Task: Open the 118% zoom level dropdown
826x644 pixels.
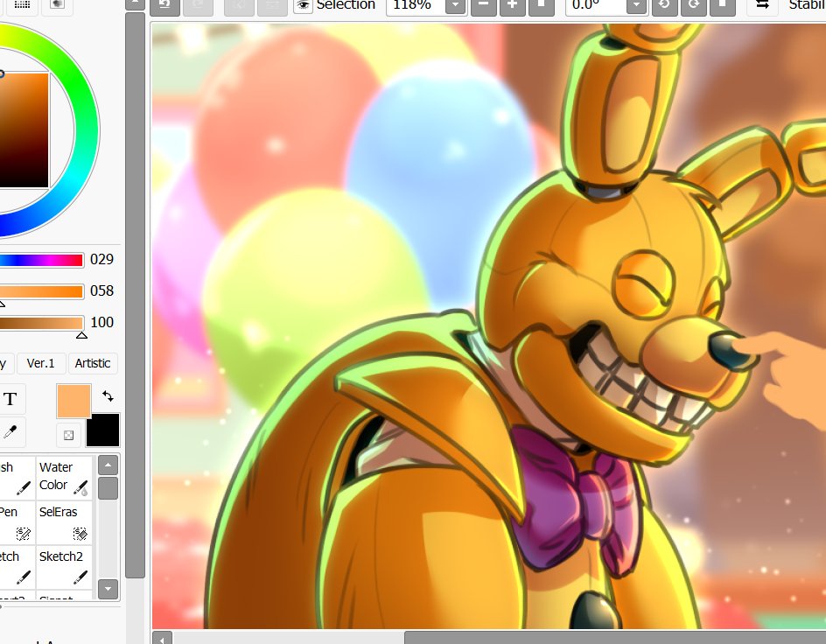Action: click(x=455, y=5)
